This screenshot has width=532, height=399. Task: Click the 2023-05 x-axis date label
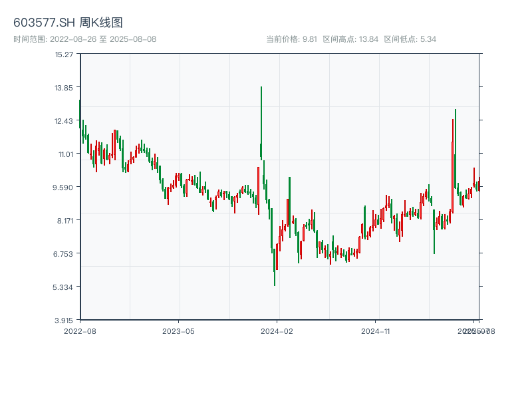click(178, 331)
